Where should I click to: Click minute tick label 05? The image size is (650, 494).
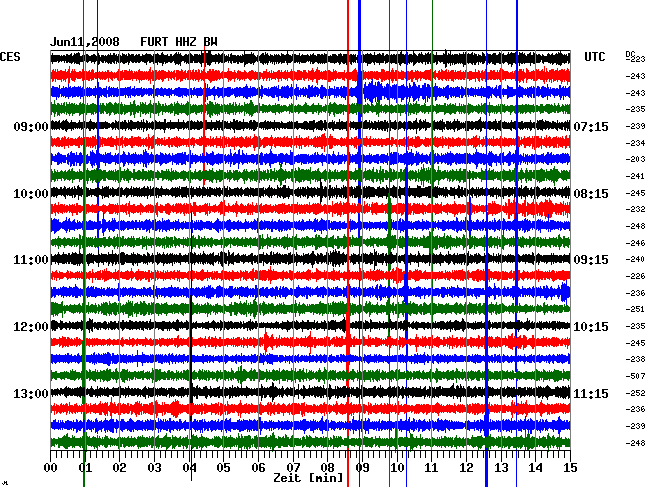(223, 468)
